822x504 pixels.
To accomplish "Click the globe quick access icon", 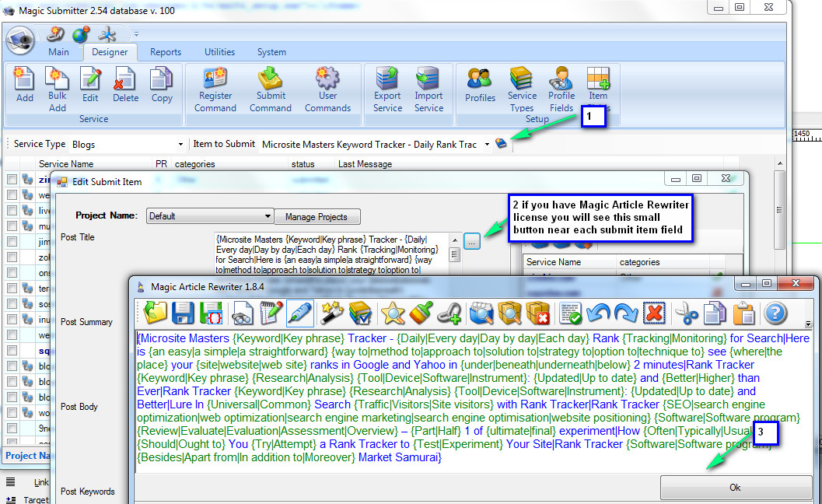I will (x=81, y=35).
